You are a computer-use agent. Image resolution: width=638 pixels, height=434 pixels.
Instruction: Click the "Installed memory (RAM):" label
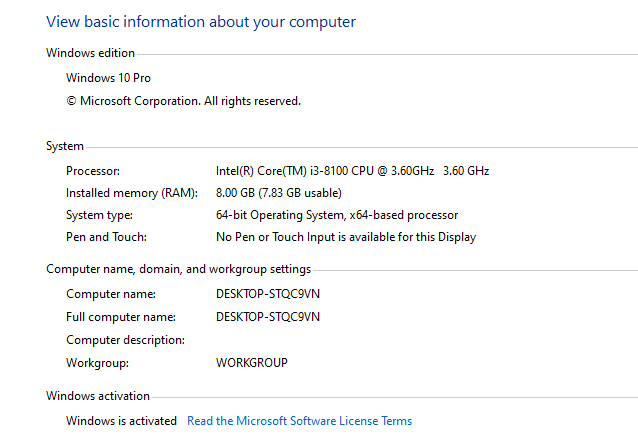tap(132, 193)
